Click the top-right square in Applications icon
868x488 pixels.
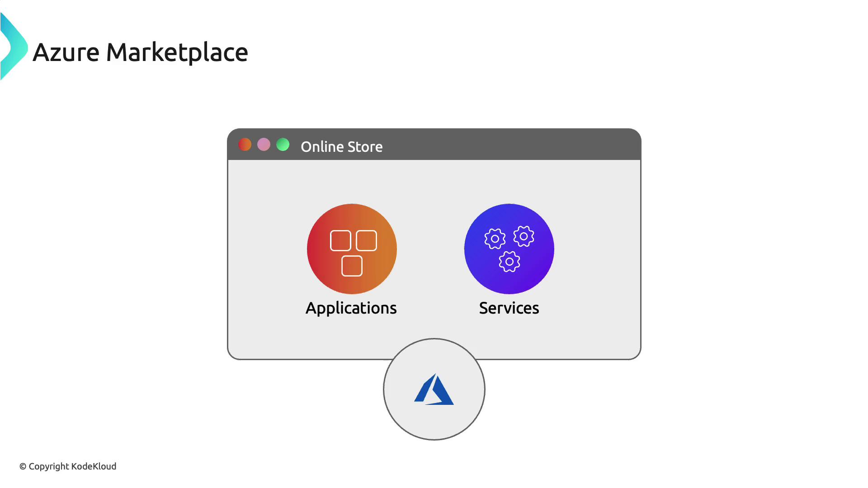pyautogui.click(x=366, y=240)
